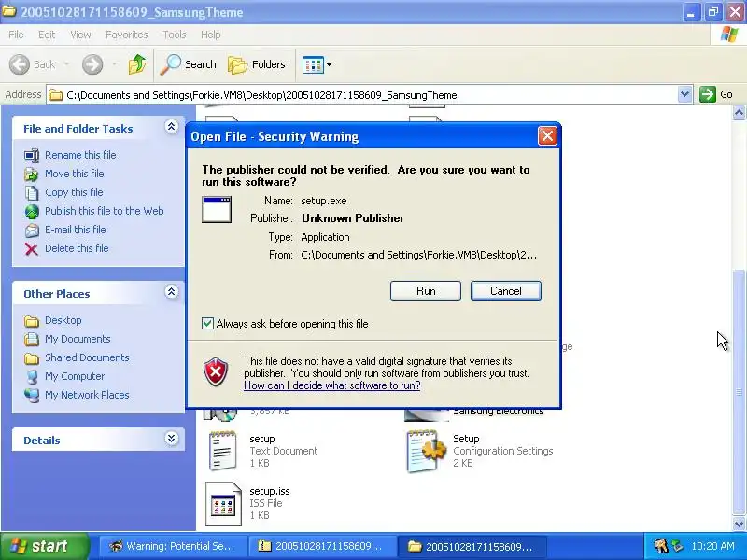Viewport: 747px width, 560px height.
Task: Click the keys icon in system tray
Action: click(x=660, y=546)
